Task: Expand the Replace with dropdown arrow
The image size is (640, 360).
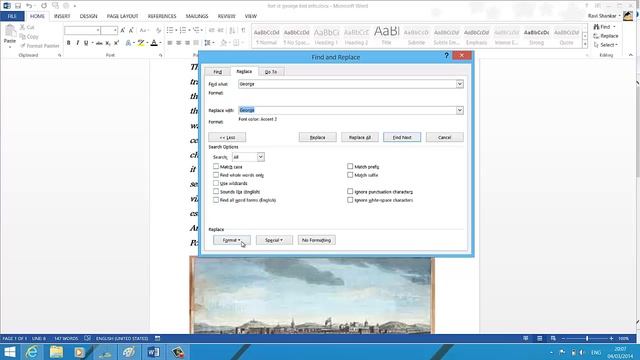Action: (460, 110)
